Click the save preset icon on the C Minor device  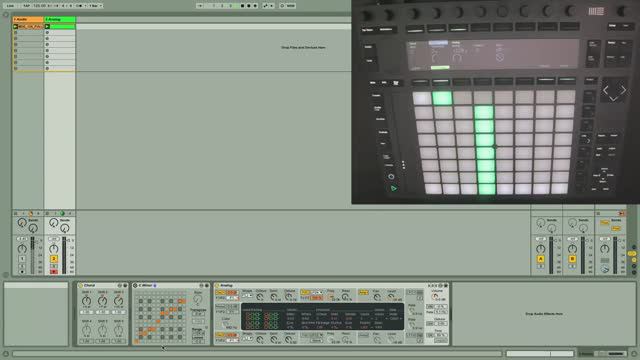pyautogui.click(x=207, y=285)
